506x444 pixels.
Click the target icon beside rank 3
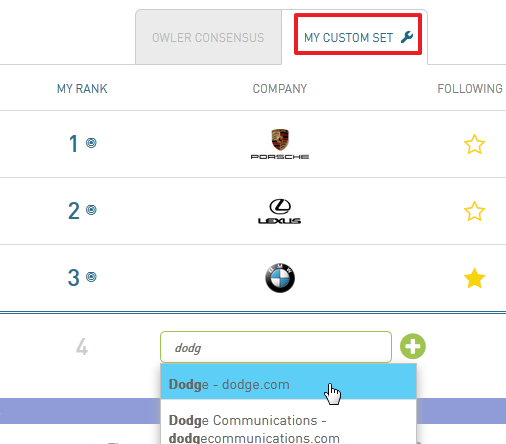pos(91,277)
